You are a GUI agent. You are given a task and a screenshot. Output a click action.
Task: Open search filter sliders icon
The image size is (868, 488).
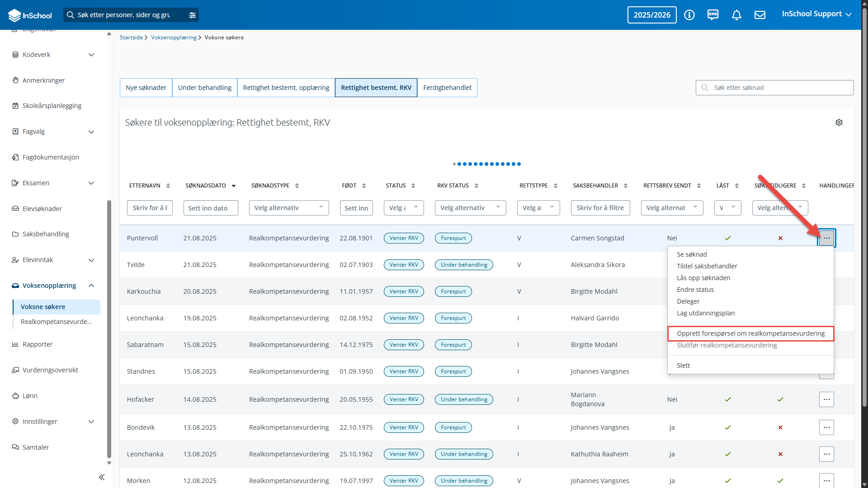(193, 15)
